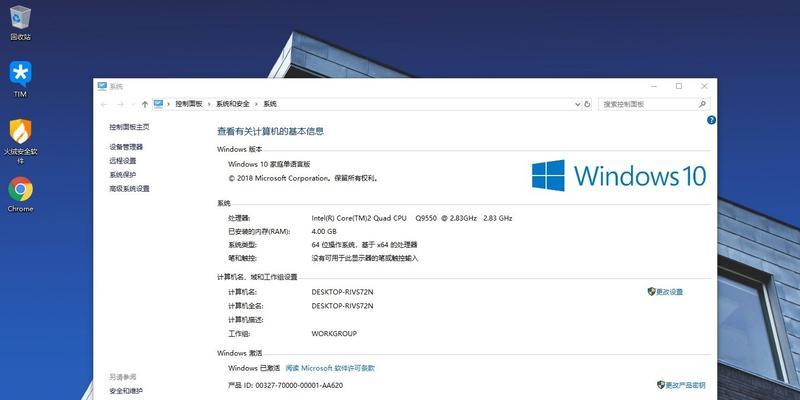Click the Windows 10 logo
The width and height of the screenshot is (800, 400).
[618, 176]
